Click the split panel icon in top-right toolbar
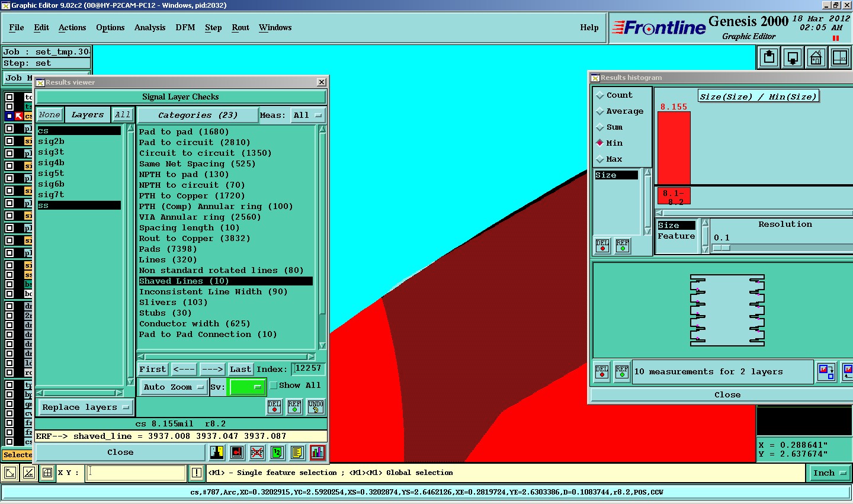This screenshot has width=853, height=504. click(x=840, y=58)
